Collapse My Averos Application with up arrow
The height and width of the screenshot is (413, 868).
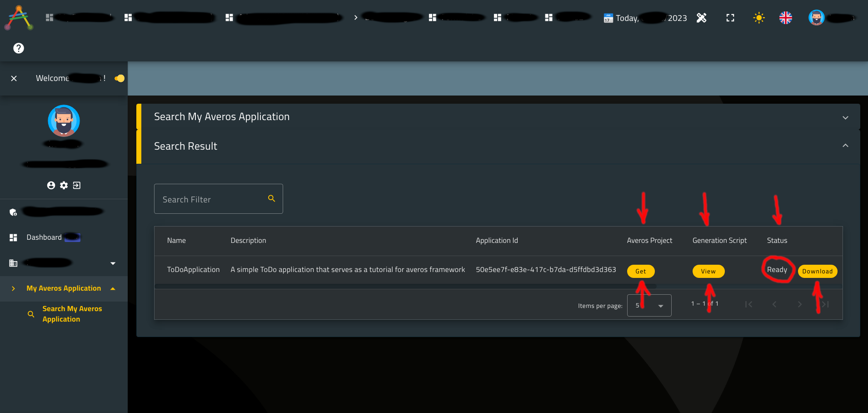(113, 288)
